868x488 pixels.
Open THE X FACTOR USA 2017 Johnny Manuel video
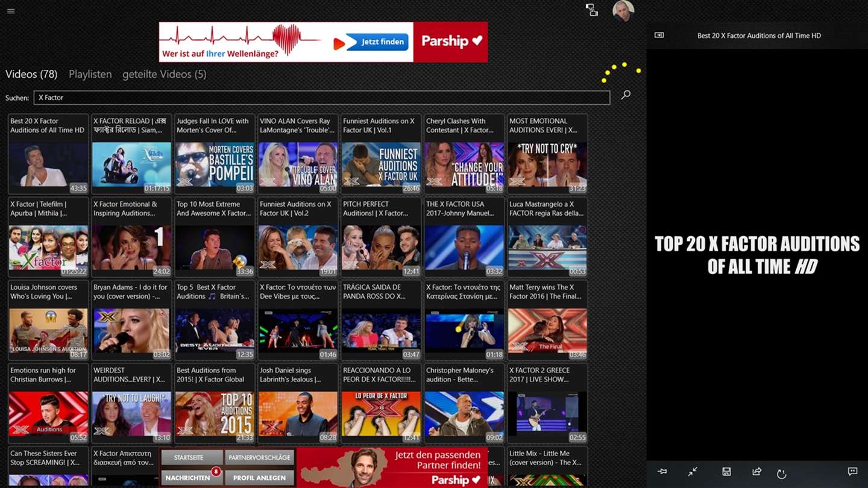pyautogui.click(x=464, y=237)
